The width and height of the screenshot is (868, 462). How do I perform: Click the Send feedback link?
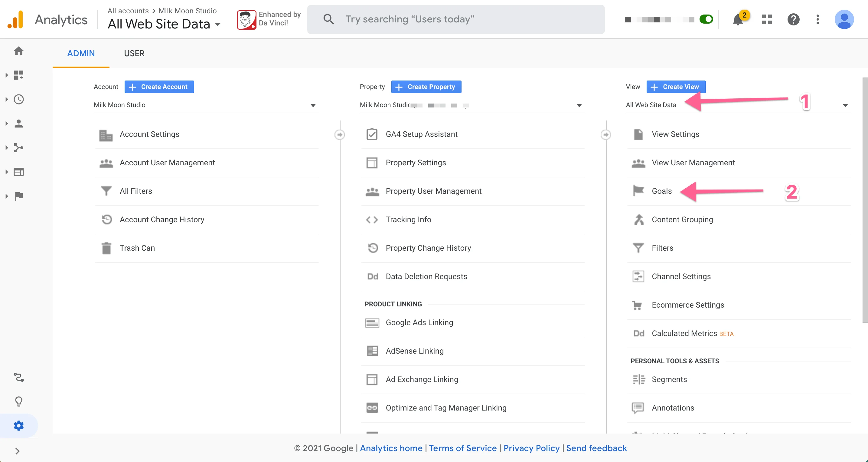tap(596, 448)
